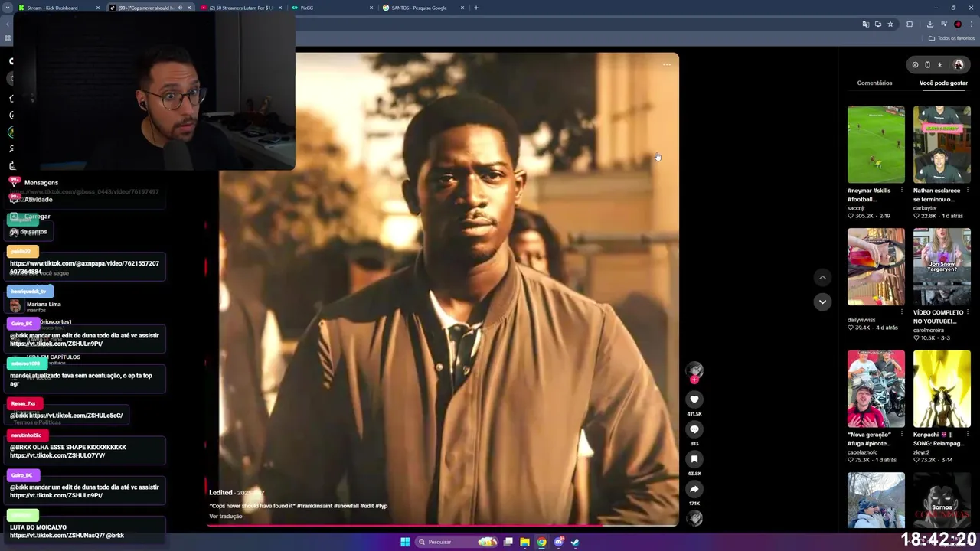980x551 pixels.
Task: Open a new browser tab with plus button
Action: coord(476,8)
